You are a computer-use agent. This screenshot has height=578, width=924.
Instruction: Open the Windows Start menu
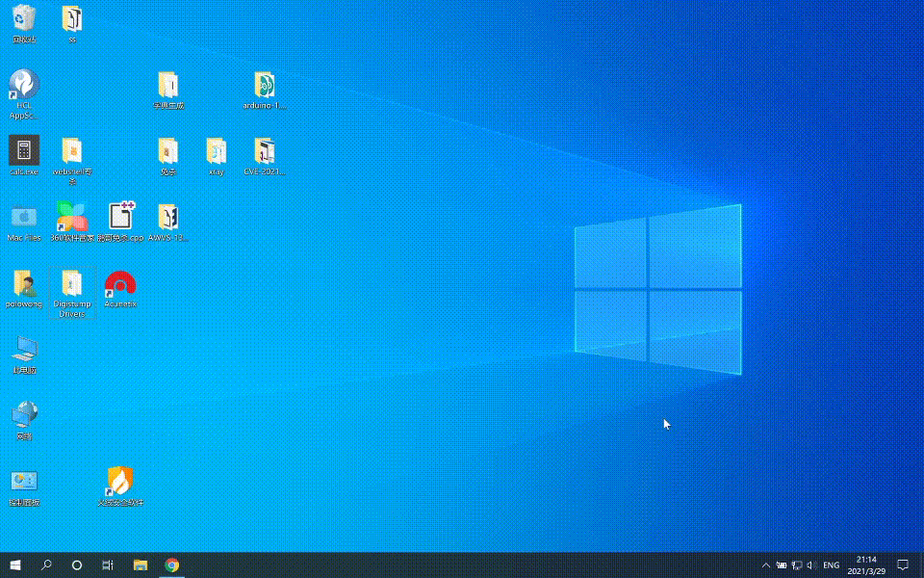pyautogui.click(x=15, y=565)
